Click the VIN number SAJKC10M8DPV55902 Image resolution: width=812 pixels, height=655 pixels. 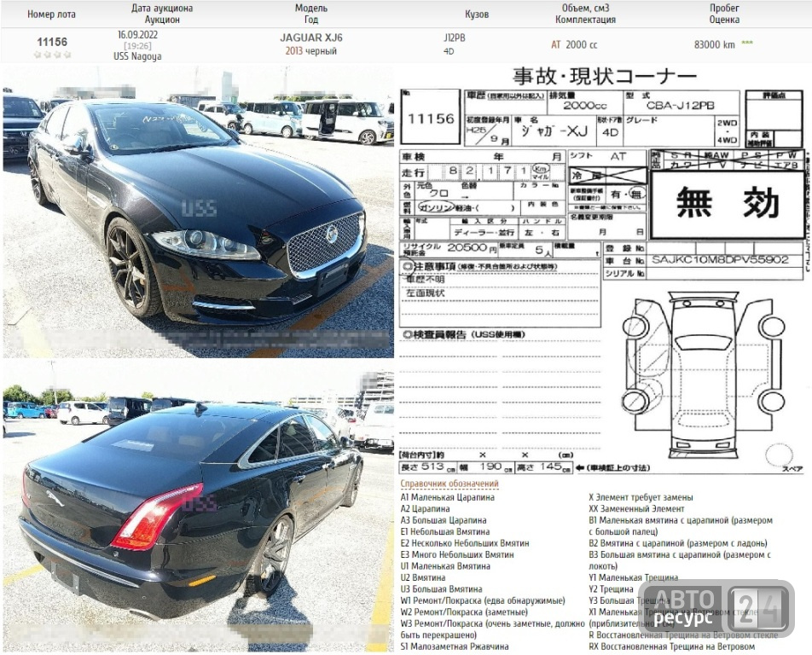click(x=719, y=259)
